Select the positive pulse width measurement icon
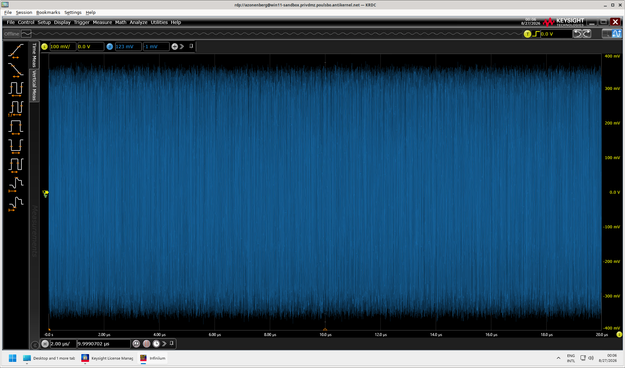This screenshot has width=625, height=368. [16, 127]
